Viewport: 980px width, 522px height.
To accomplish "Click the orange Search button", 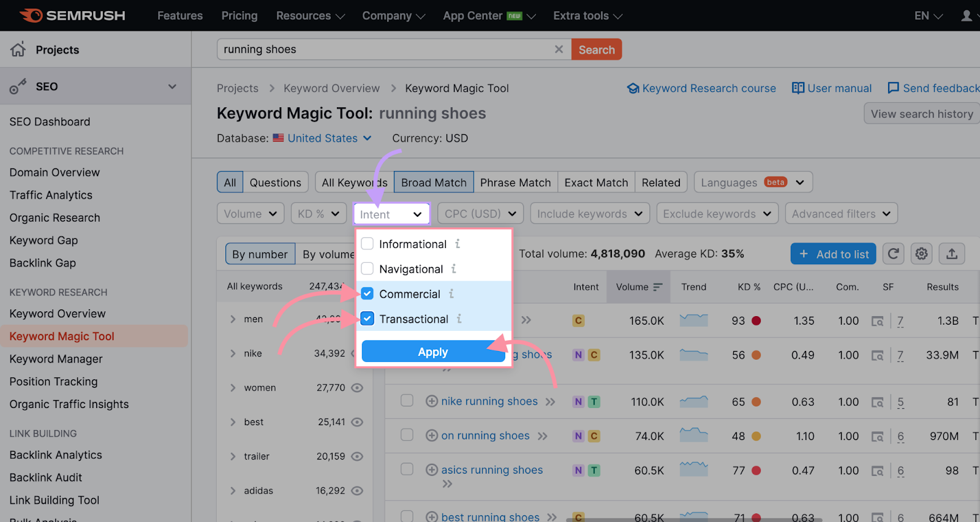I will [597, 50].
